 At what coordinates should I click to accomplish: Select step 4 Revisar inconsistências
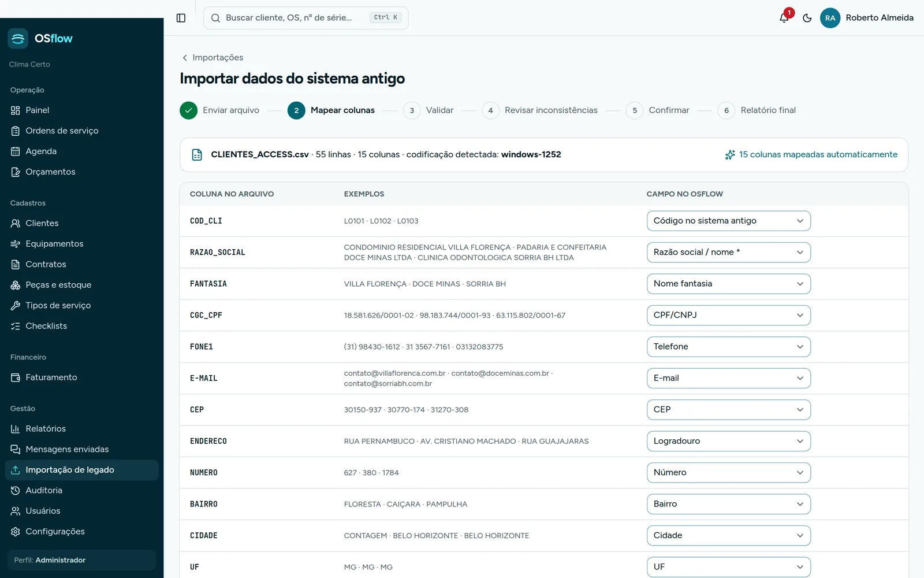[539, 110]
